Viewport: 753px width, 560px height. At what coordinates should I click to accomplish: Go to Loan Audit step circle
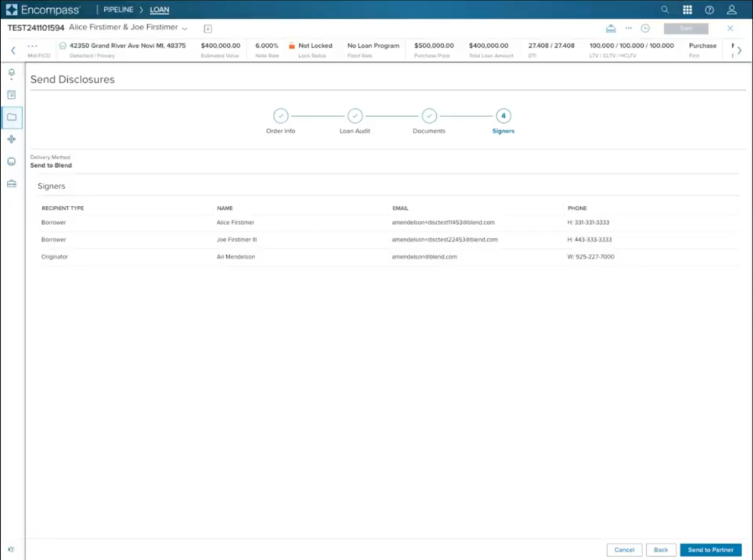pos(355,116)
